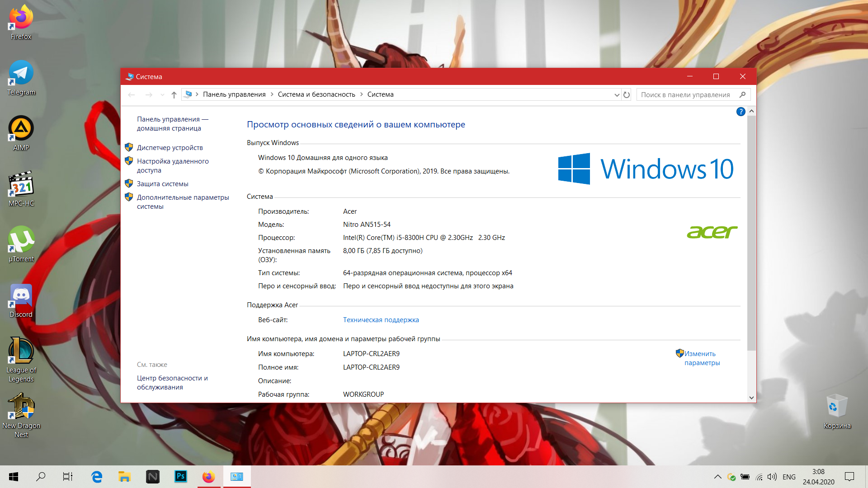Image resolution: width=868 pixels, height=488 pixels.
Task: Click the Поиск в панели управления field
Action: [x=693, y=95]
